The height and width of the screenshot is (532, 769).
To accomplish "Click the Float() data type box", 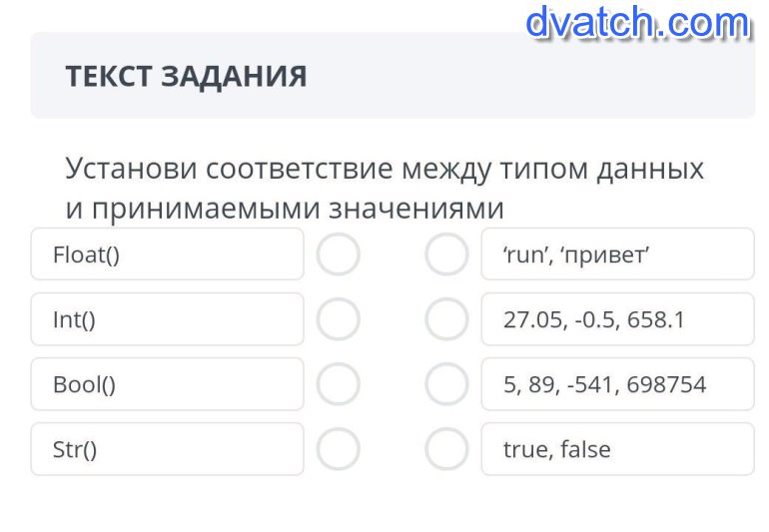I will pos(167,255).
